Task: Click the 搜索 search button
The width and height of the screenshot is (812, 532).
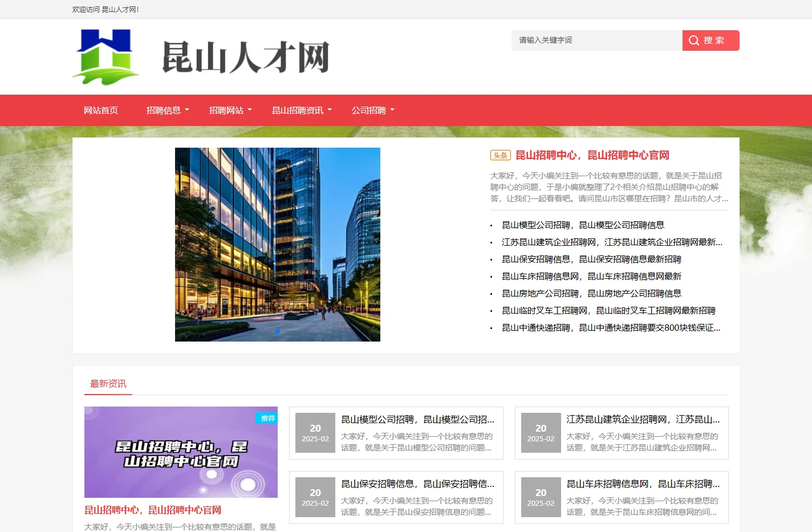Action: (x=710, y=40)
